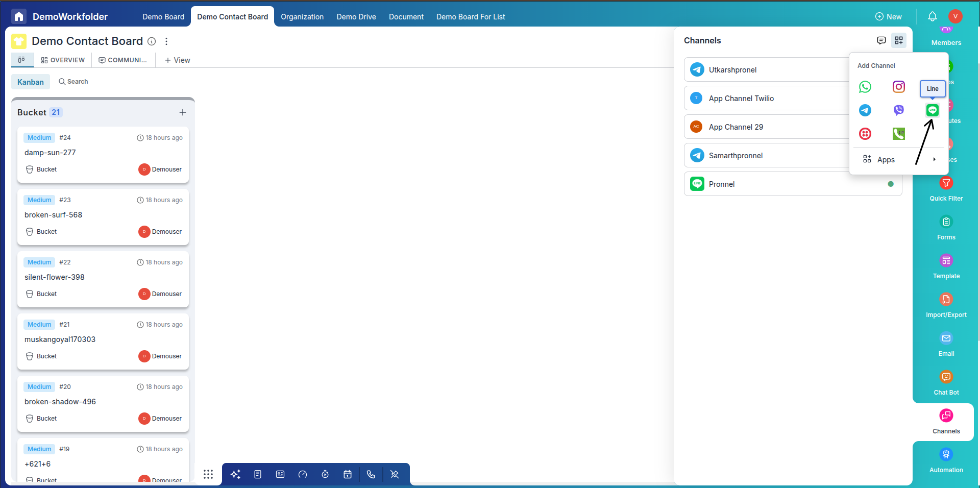
Task: Add a Telegram channel
Action: click(865, 110)
